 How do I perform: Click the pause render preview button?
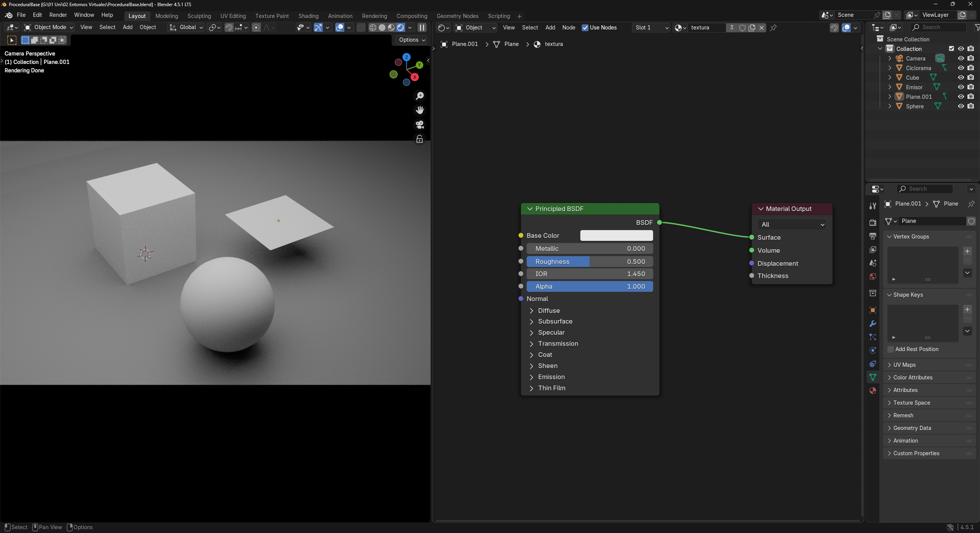click(x=422, y=28)
